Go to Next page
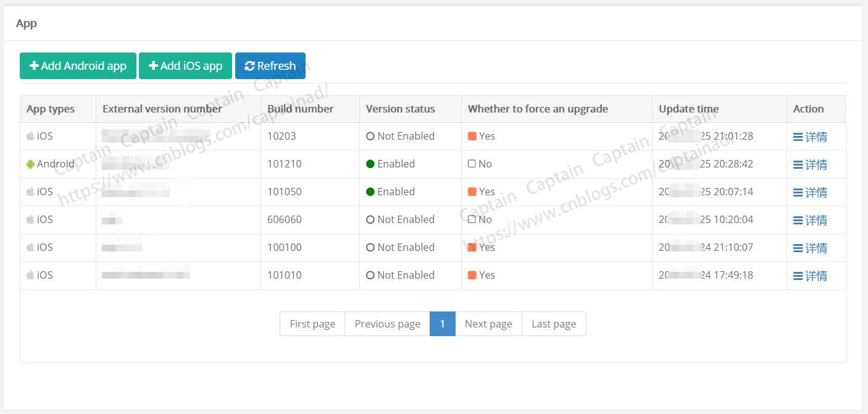This screenshot has width=868, height=414. click(x=488, y=324)
